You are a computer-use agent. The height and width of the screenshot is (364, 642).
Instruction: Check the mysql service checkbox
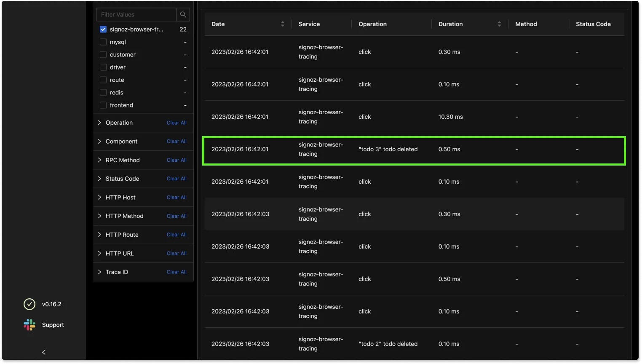(x=103, y=42)
